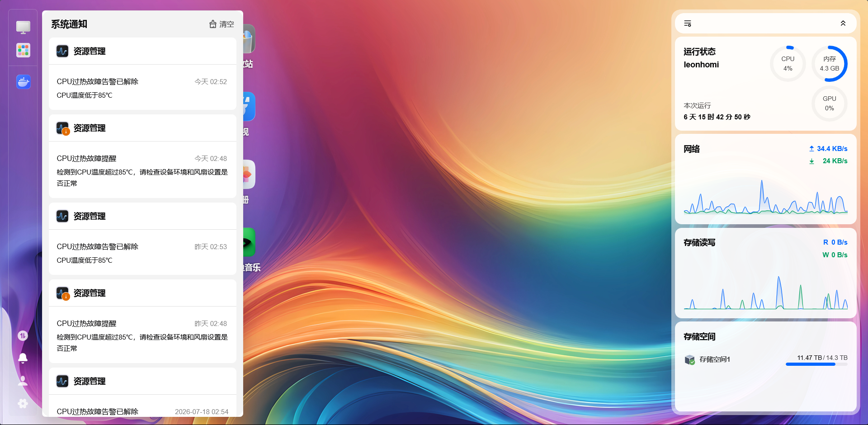Open the colorful app grid launcher icon
868x425 pixels.
coord(23,50)
